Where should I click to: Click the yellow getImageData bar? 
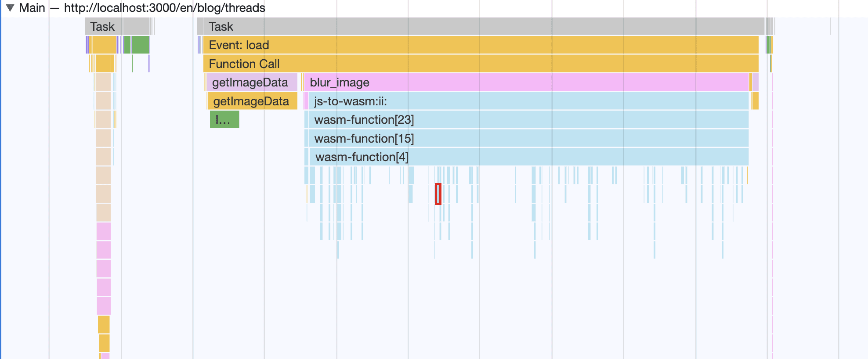[x=252, y=101]
